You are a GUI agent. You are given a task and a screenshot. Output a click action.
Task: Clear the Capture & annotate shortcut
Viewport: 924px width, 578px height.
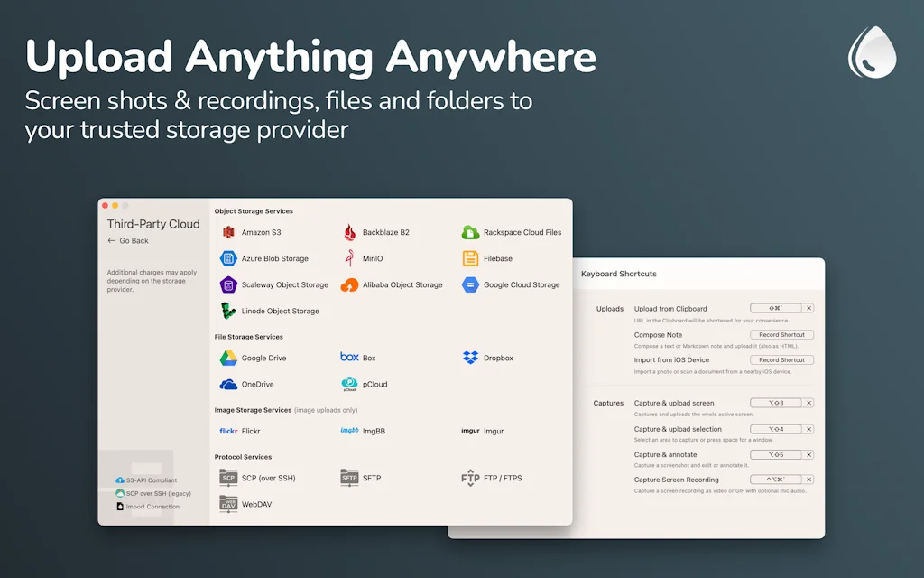point(808,455)
